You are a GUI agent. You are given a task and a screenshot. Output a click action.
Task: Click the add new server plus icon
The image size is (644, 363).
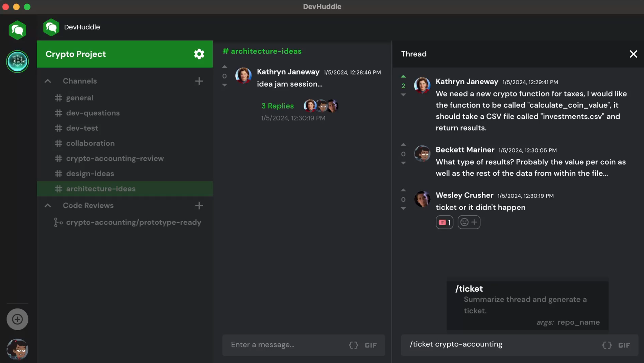coord(17,319)
